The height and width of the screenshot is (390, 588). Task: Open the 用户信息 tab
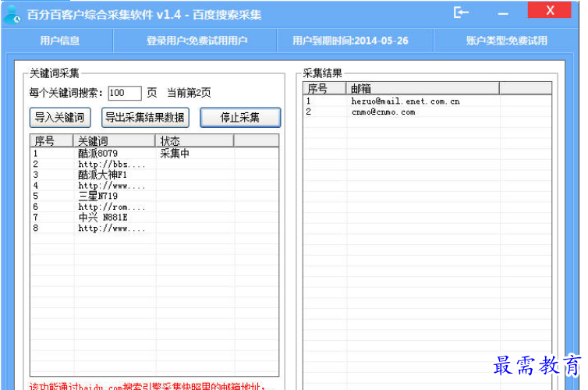(x=60, y=41)
